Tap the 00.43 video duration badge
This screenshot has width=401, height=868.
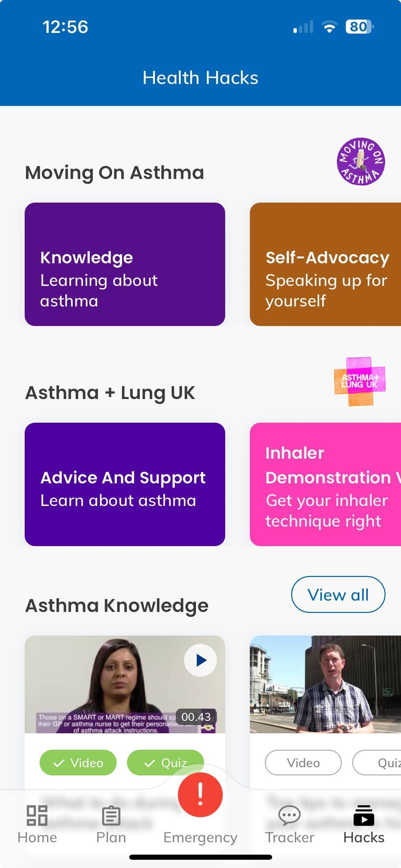click(x=196, y=716)
